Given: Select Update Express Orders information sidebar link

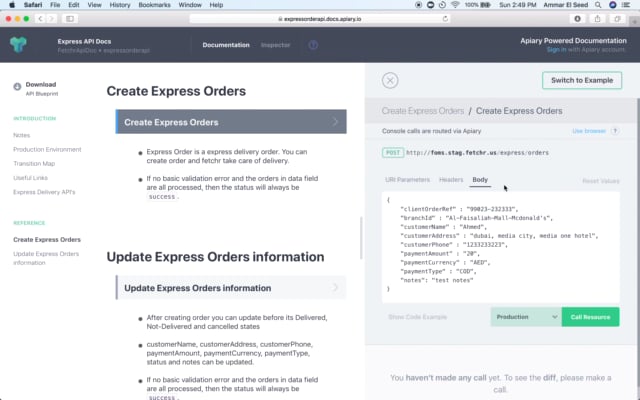Looking at the screenshot, I should (46, 258).
